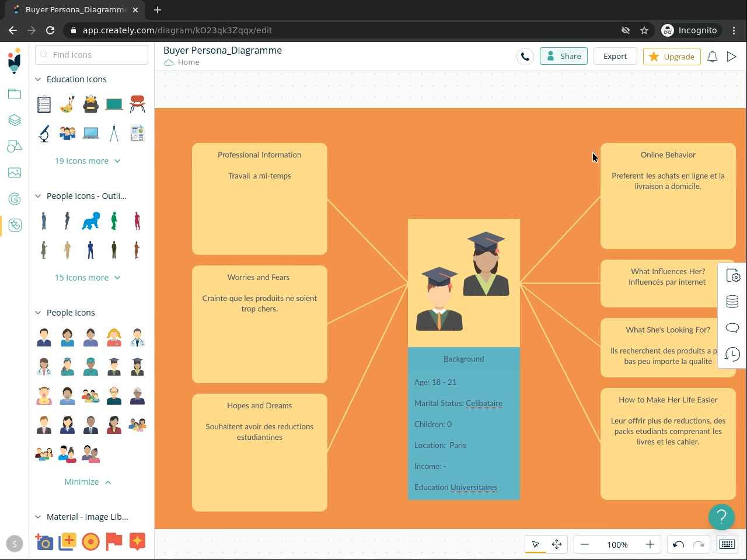
Task: Collapse the People Icons - Outline section
Action: (38, 196)
